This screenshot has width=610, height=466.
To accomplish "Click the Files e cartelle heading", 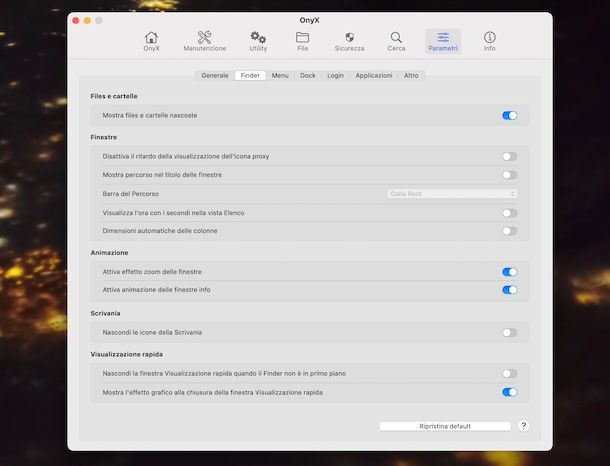I will pyautogui.click(x=114, y=96).
